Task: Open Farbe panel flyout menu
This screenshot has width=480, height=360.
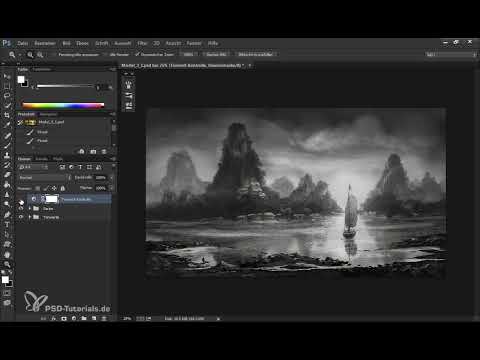Action: coord(112,69)
